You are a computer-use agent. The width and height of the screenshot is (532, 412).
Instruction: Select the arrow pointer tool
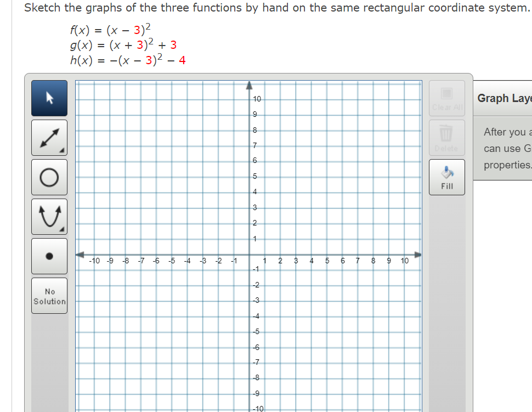[x=49, y=98]
